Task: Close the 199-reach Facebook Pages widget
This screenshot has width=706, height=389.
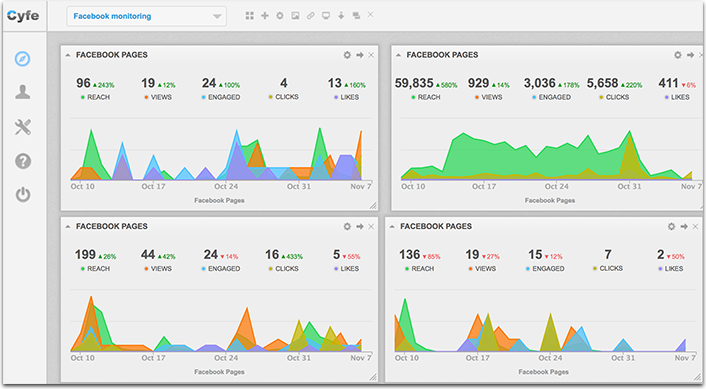Action: point(371,226)
